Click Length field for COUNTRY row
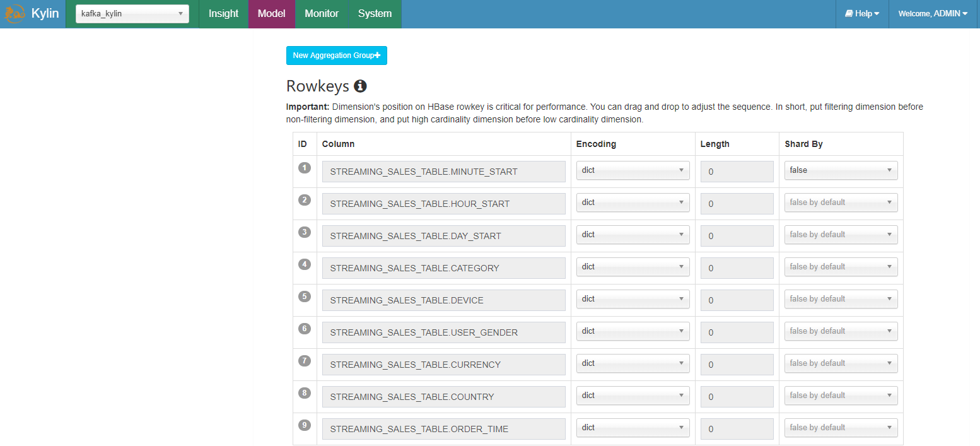 tap(737, 397)
